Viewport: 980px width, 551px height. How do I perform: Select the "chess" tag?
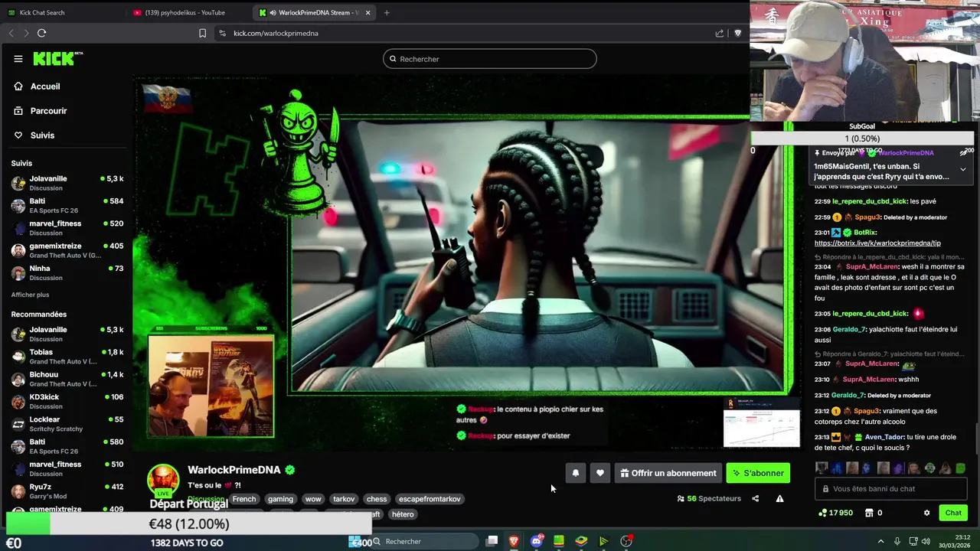(377, 499)
